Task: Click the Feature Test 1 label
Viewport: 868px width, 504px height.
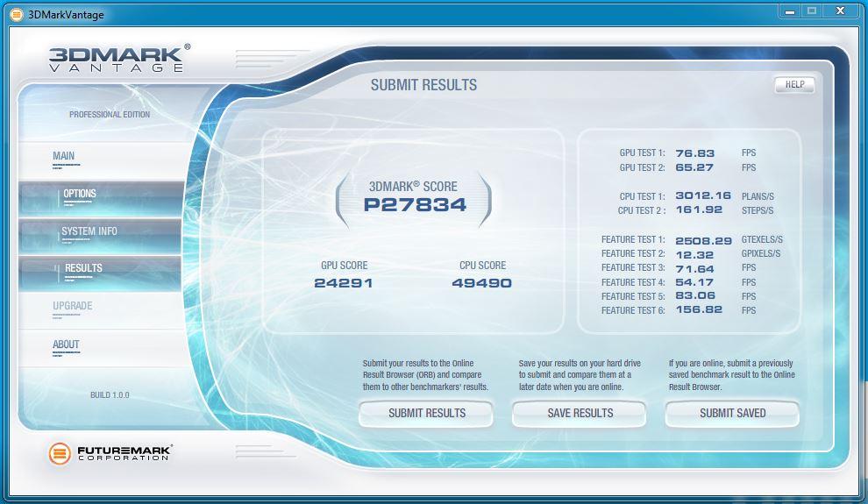Action: (x=633, y=239)
